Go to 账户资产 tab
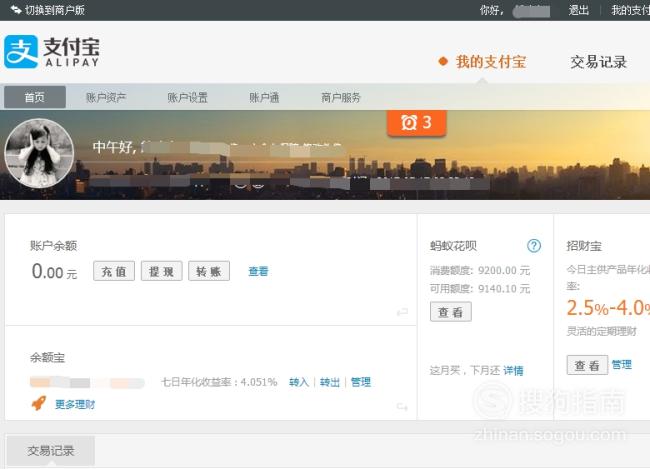The height and width of the screenshot is (469, 650). click(106, 97)
